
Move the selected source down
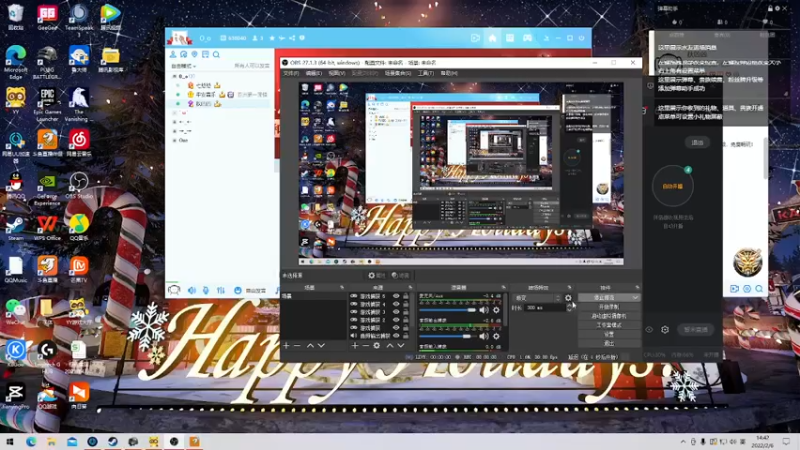click(401, 346)
